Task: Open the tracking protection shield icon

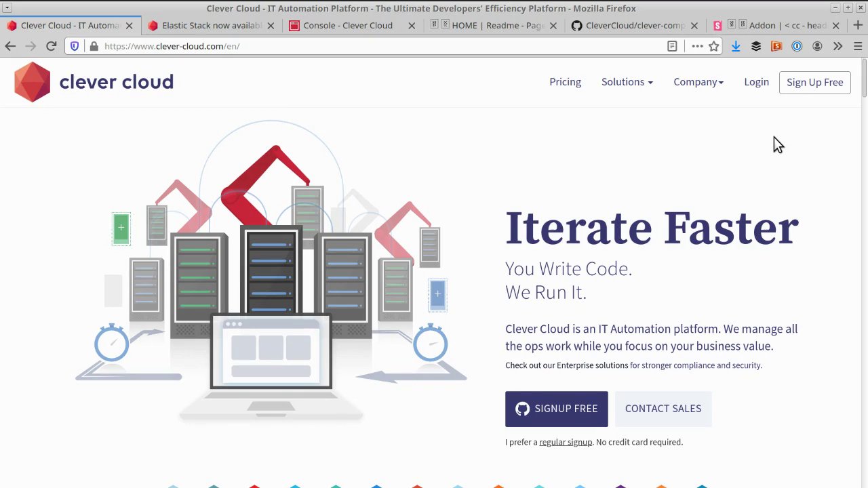Action: pos(75,46)
